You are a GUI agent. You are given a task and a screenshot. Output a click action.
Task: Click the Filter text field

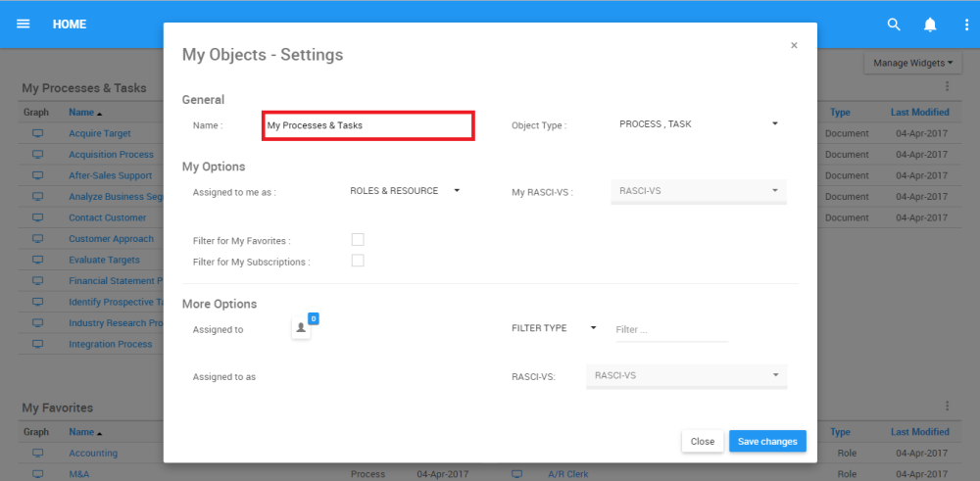[671, 330]
